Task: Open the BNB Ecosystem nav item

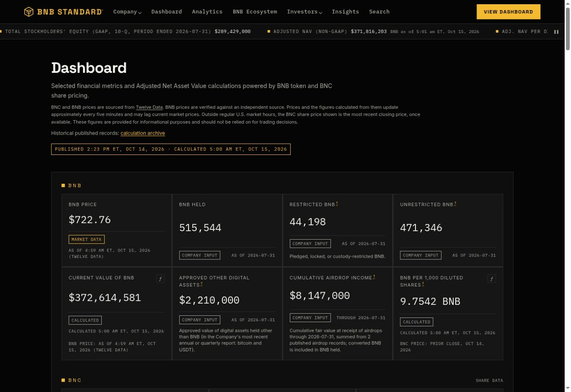Action: click(255, 12)
